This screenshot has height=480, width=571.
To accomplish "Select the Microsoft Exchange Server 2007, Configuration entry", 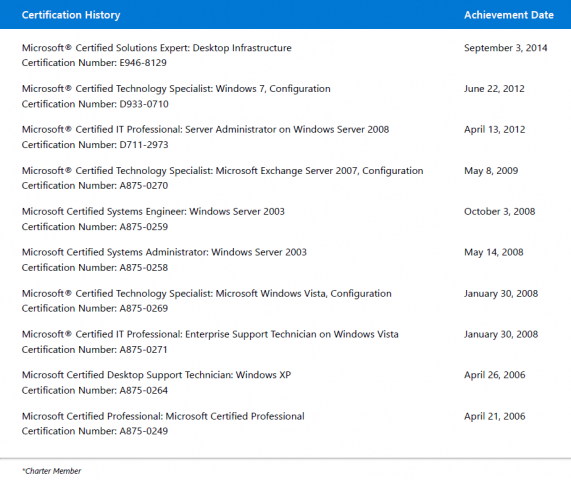I will (x=223, y=171).
